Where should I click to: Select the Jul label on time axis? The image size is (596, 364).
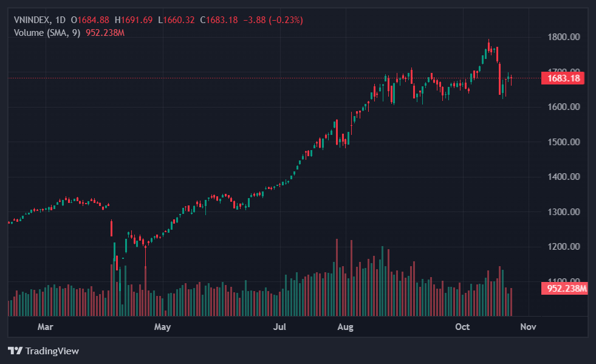pos(279,327)
